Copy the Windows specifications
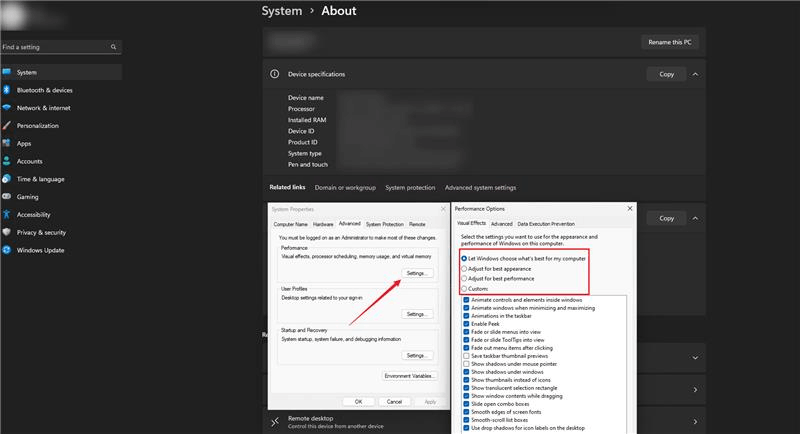Viewport: 800px width, 434px height. point(666,218)
